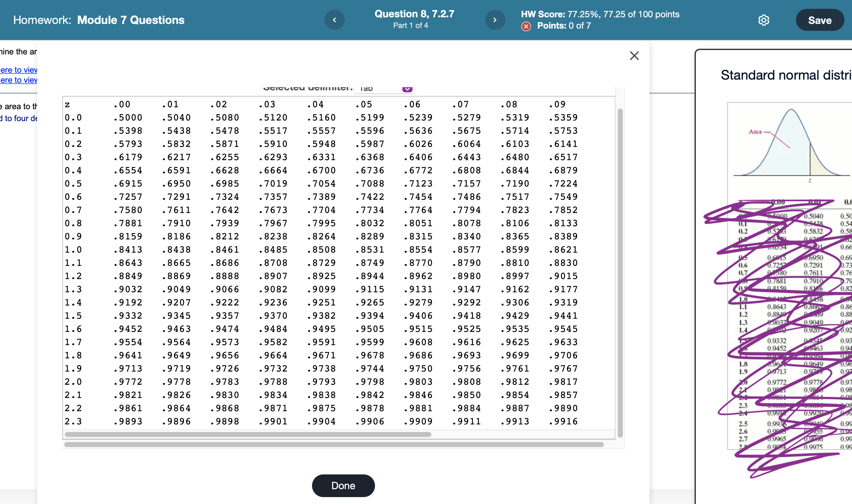Open the second 'here to view' link
Screen dimensions: 852x504
18,80
